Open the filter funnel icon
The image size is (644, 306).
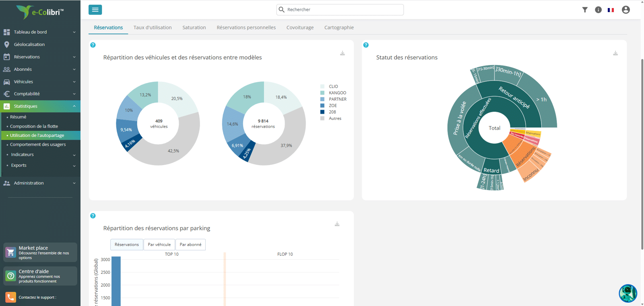(x=585, y=10)
